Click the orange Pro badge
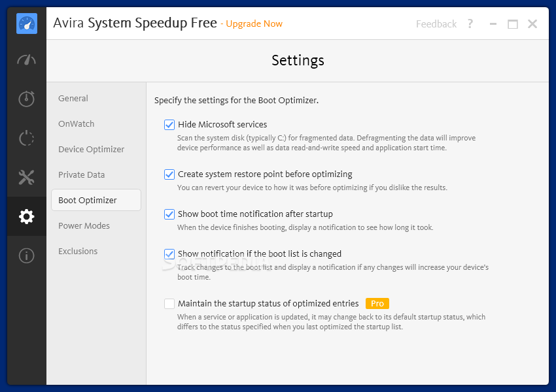The height and width of the screenshot is (392, 556). click(x=377, y=303)
